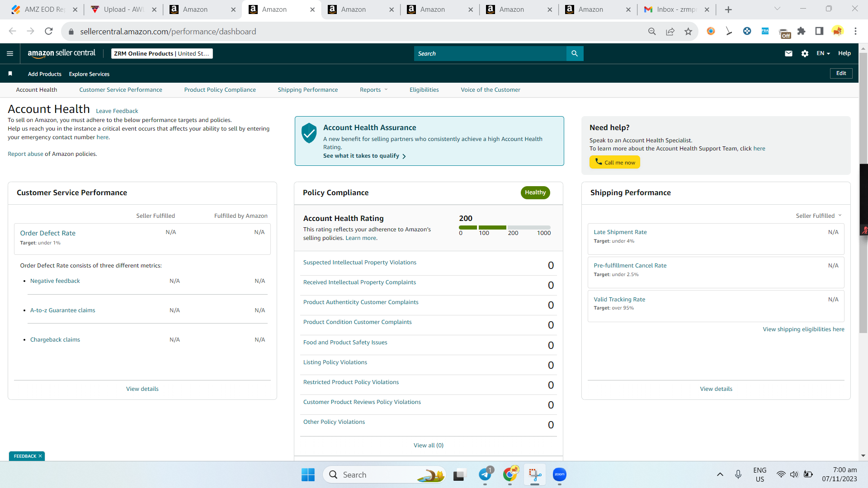Open the Customer Service Performance tab
Image resolution: width=868 pixels, height=488 pixels.
(121, 89)
